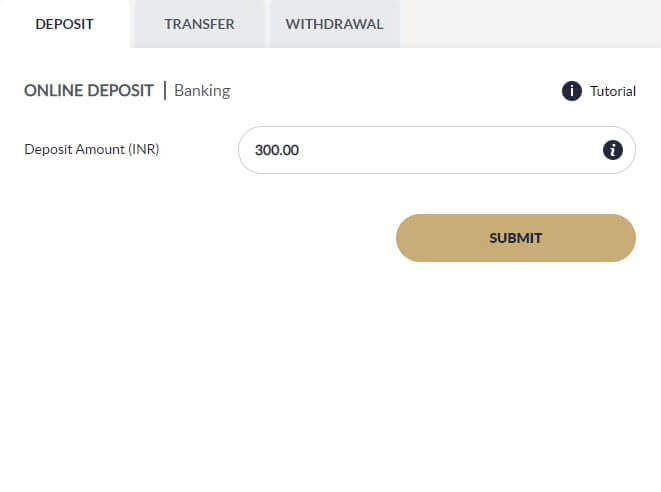The width and height of the screenshot is (661, 492).
Task: Go to the Withdrawal section
Action: tap(334, 24)
